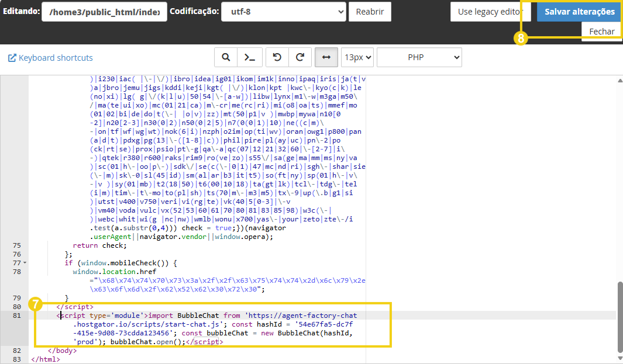The height and width of the screenshot is (364, 623).
Task: Collapse code fold arrow at line 77
Action: (x=25, y=263)
